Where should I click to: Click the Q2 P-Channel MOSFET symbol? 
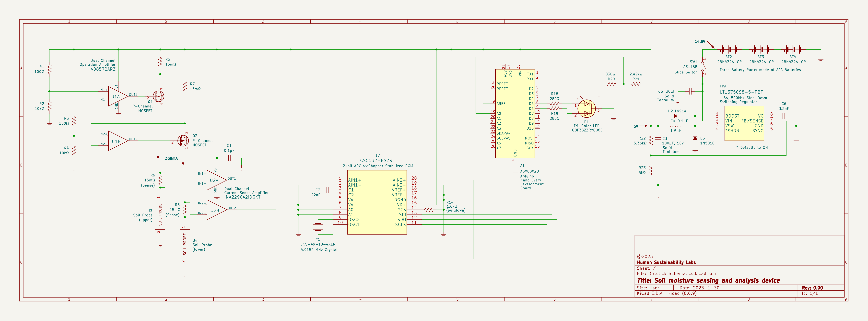(x=183, y=141)
